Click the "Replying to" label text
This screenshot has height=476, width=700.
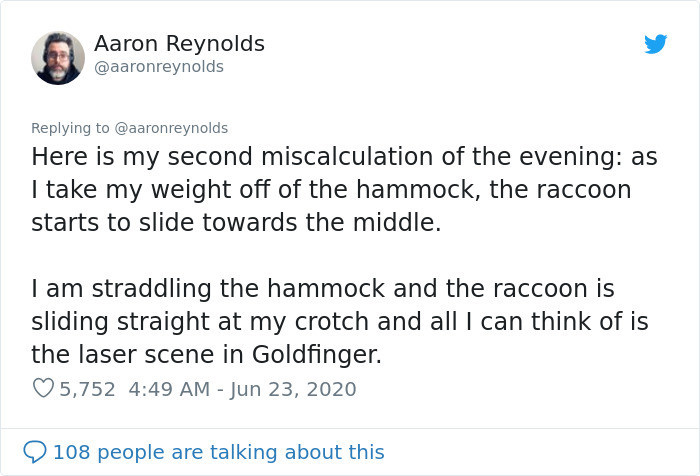point(70,128)
